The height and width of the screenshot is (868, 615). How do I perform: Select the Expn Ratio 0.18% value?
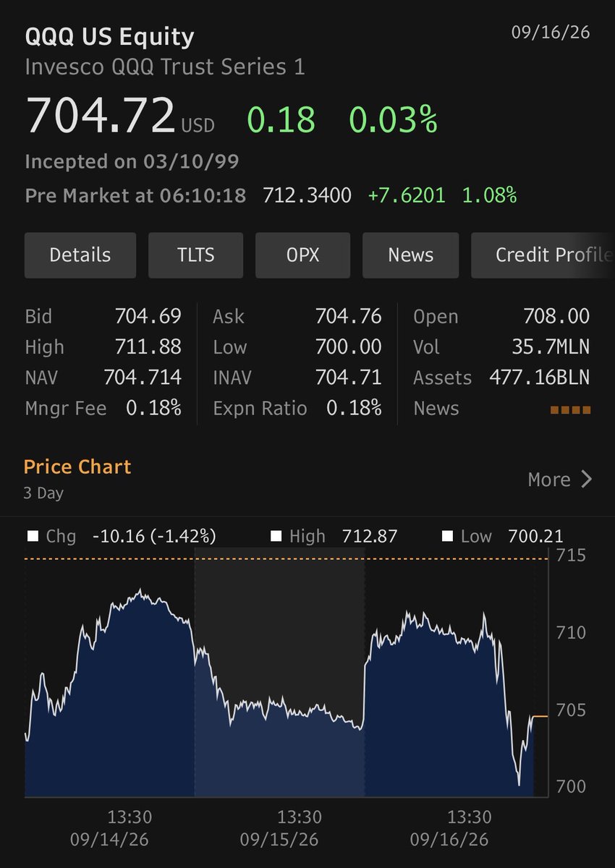pyautogui.click(x=354, y=408)
